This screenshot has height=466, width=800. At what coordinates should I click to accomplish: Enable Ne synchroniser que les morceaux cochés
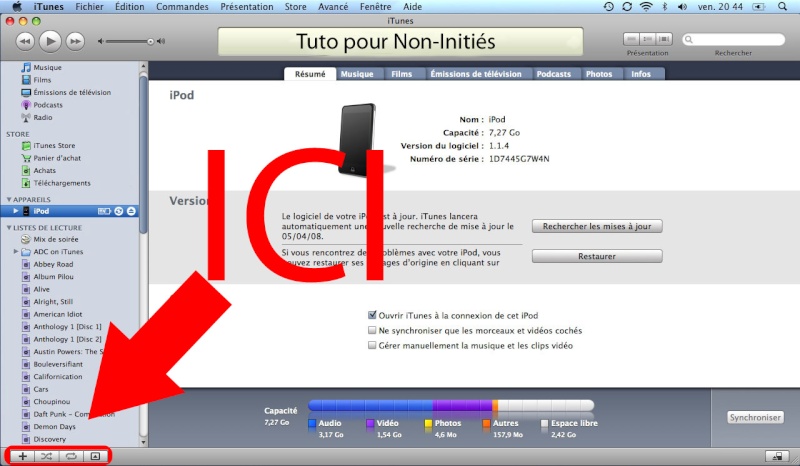tap(373, 330)
